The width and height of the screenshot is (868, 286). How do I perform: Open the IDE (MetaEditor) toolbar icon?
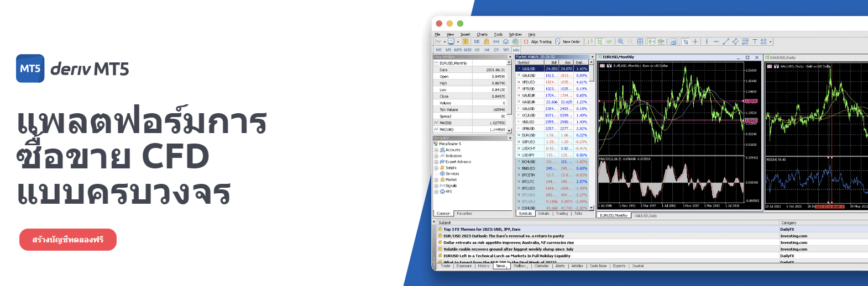[477, 41]
